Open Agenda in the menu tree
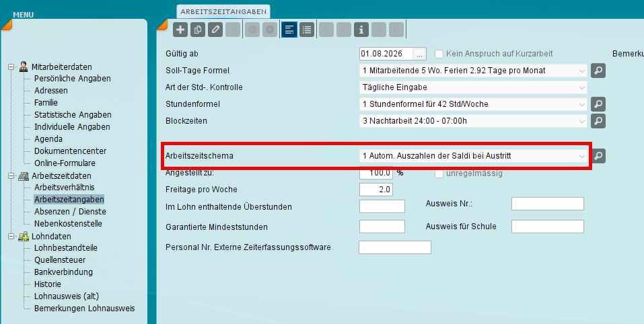This screenshot has height=324, width=644. point(48,139)
